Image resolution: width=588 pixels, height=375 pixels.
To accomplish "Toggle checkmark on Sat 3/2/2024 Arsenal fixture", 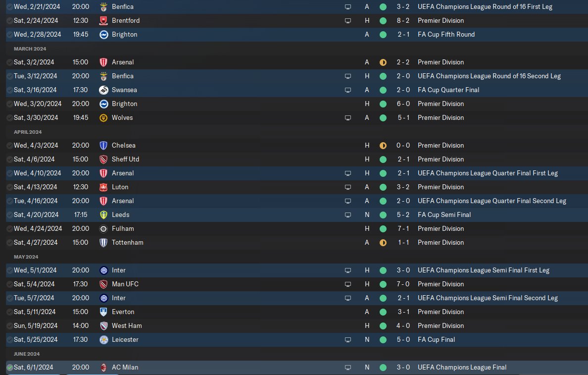I will [x=10, y=62].
